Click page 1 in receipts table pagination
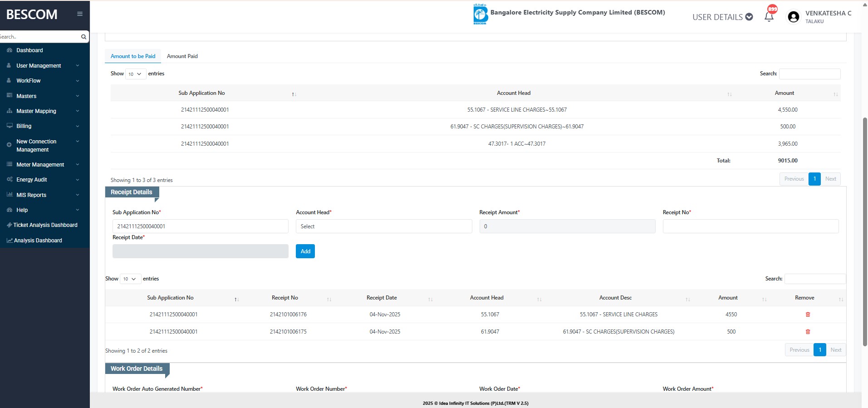Image resolution: width=868 pixels, height=408 pixels. (820, 350)
